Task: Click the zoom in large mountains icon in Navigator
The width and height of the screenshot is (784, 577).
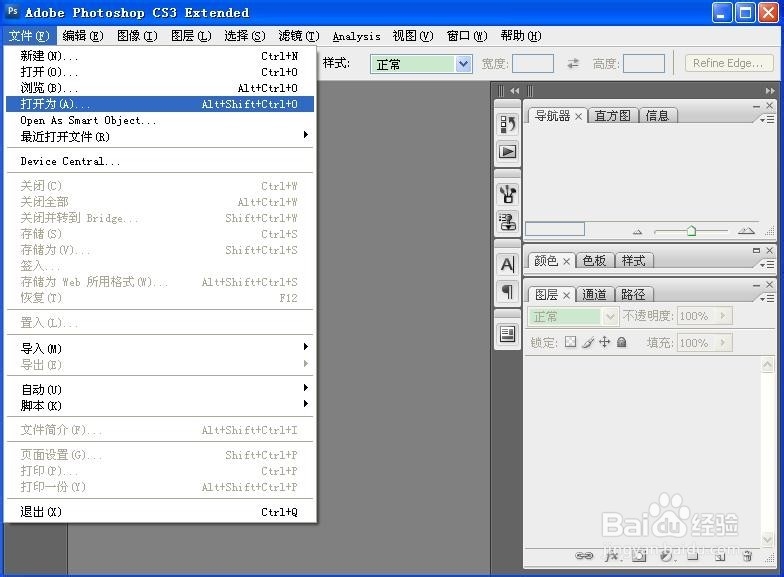Action: pos(746,230)
